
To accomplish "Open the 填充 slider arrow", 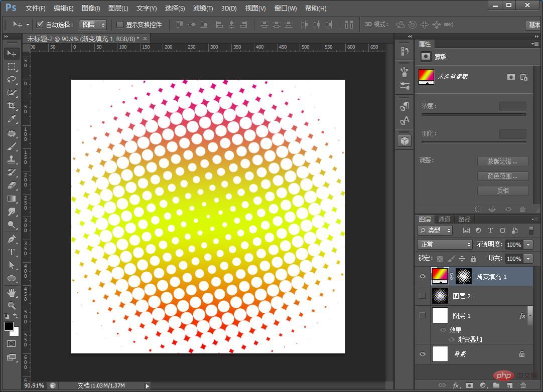I will (x=528, y=259).
